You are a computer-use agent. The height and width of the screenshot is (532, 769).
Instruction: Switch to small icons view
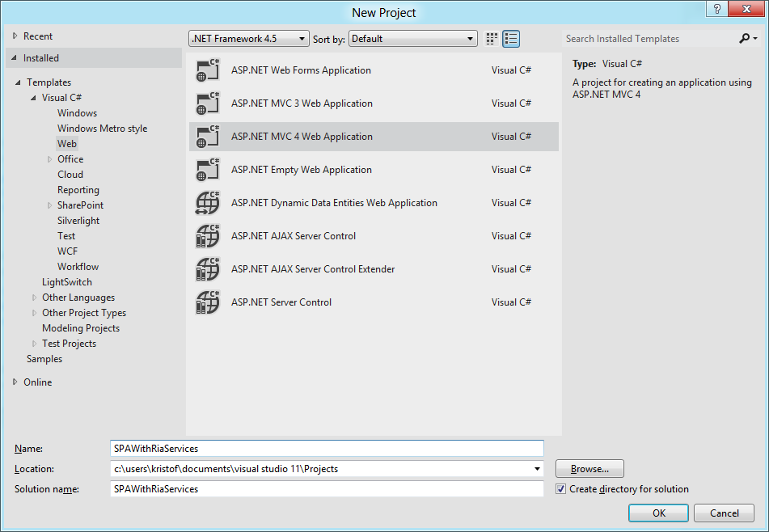(491, 38)
